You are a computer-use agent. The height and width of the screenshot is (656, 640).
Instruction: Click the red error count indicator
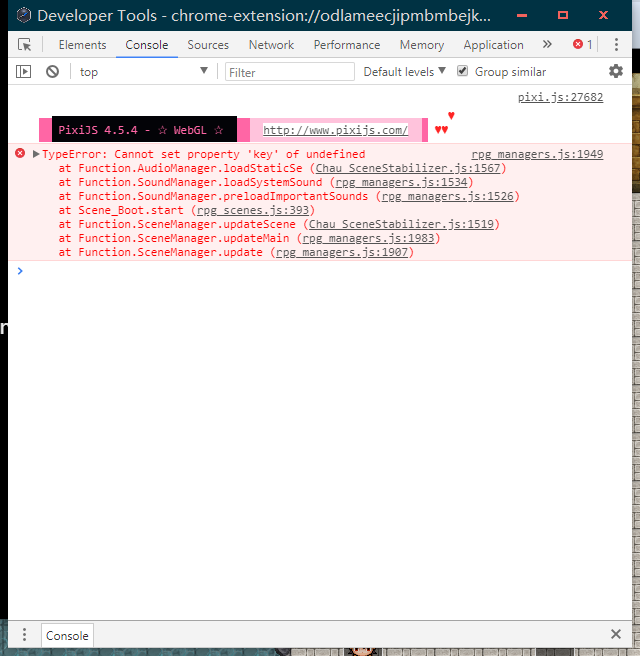coord(583,44)
